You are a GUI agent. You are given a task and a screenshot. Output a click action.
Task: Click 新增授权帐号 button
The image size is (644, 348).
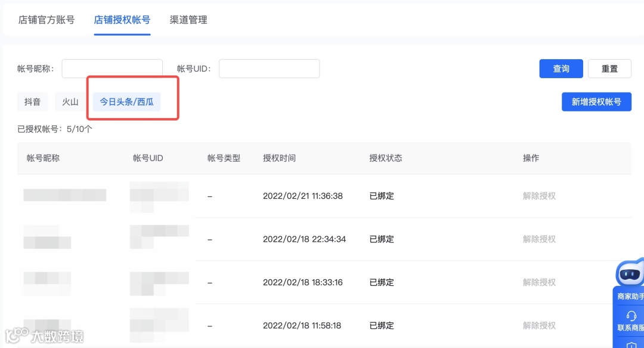(596, 101)
